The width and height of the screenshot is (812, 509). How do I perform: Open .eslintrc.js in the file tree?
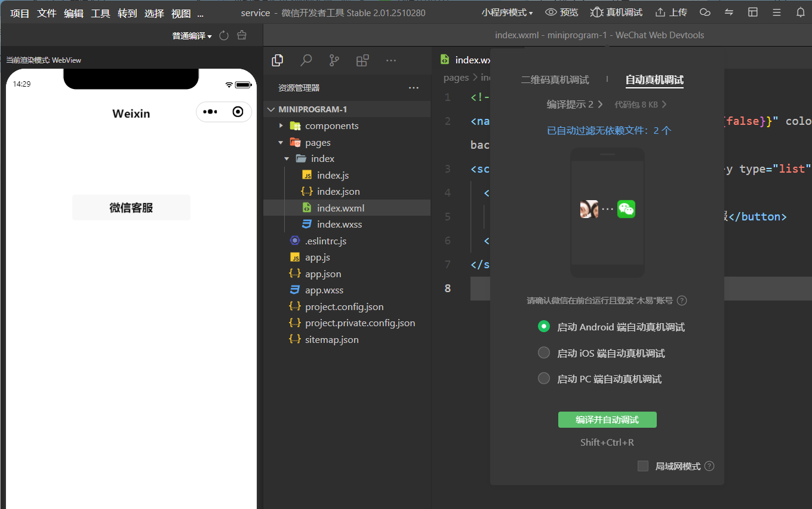click(x=325, y=241)
